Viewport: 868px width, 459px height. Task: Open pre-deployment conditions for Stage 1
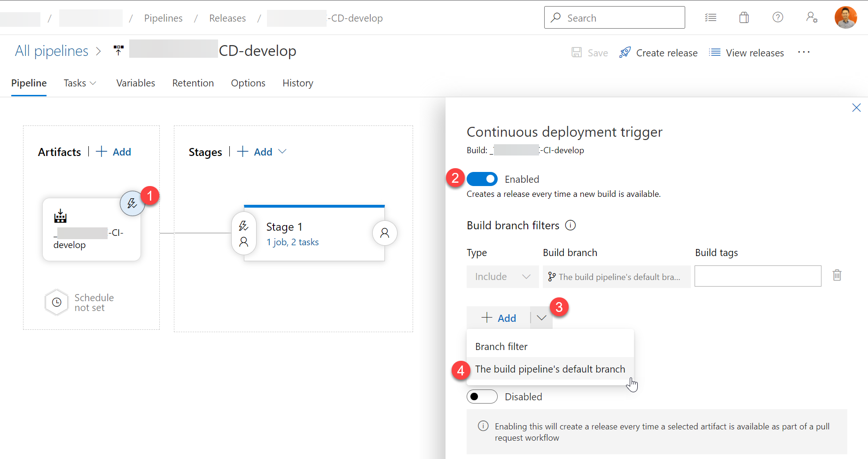pos(243,233)
